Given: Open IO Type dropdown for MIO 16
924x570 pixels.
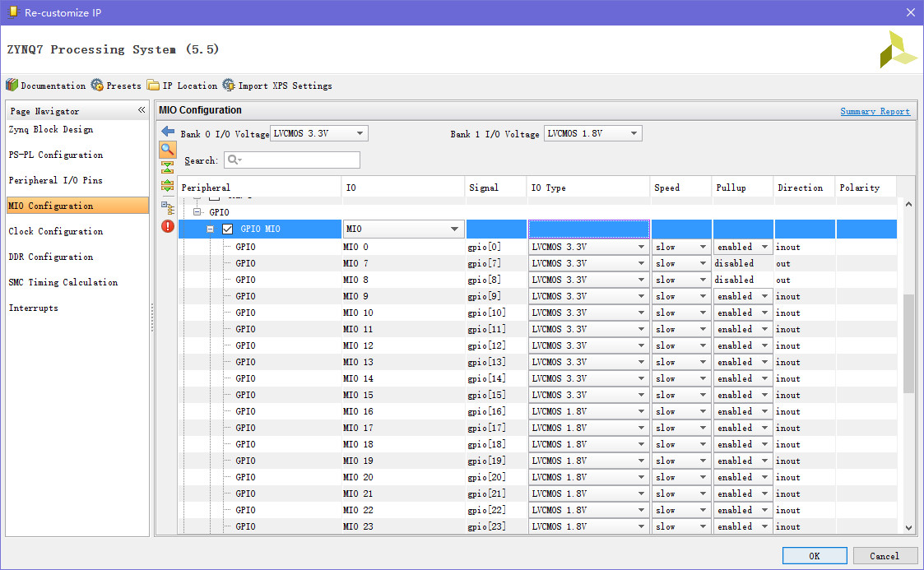Looking at the screenshot, I should (588, 411).
